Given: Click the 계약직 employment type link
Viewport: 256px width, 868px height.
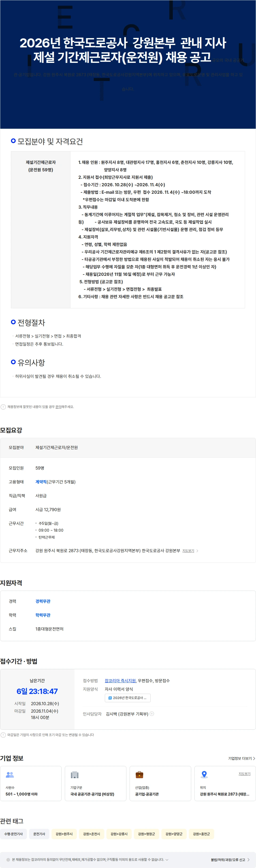Looking at the screenshot, I should coord(41,482).
